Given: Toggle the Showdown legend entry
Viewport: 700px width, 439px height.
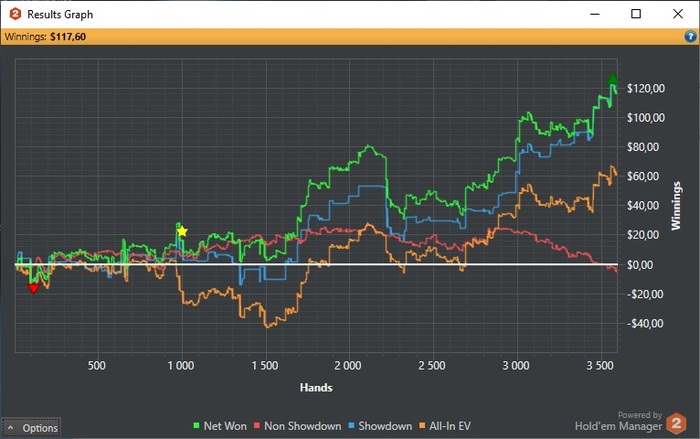Looking at the screenshot, I should point(380,426).
